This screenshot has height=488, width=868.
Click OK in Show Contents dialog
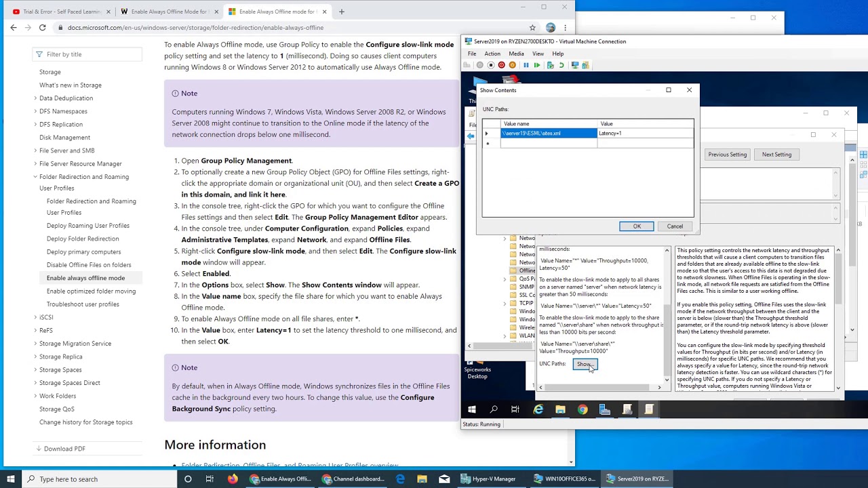pos(637,226)
